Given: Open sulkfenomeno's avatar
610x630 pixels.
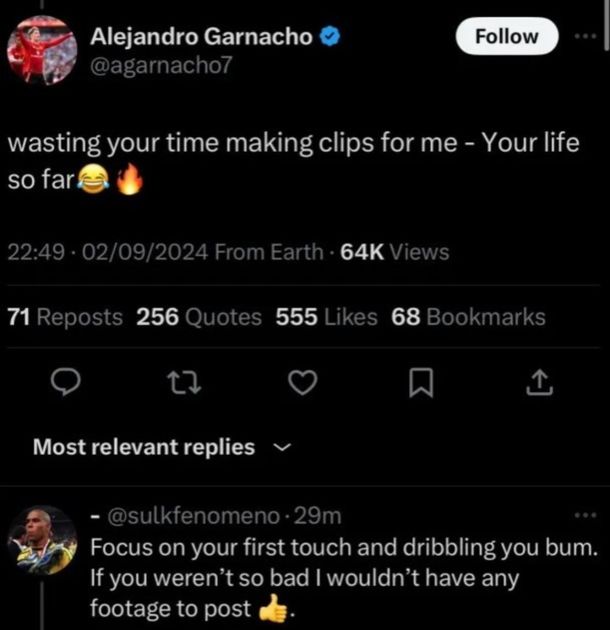Looking at the screenshot, I should (x=42, y=540).
